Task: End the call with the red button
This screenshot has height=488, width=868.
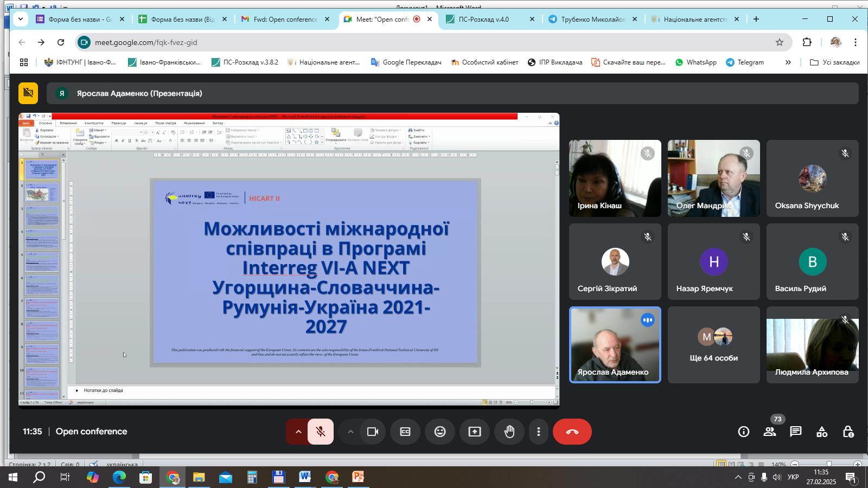Action: 572,432
